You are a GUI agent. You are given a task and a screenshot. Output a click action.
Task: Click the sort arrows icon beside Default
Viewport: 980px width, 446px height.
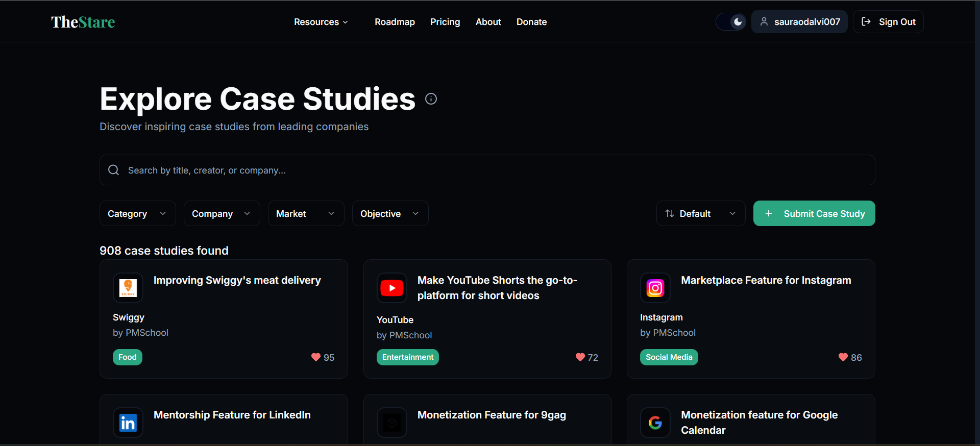[670, 213]
